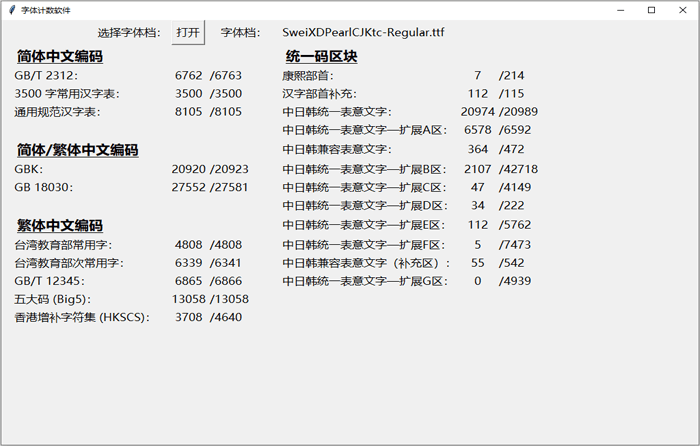
Task: Click the 兼容表意文字（补充区）label
Action: [366, 263]
